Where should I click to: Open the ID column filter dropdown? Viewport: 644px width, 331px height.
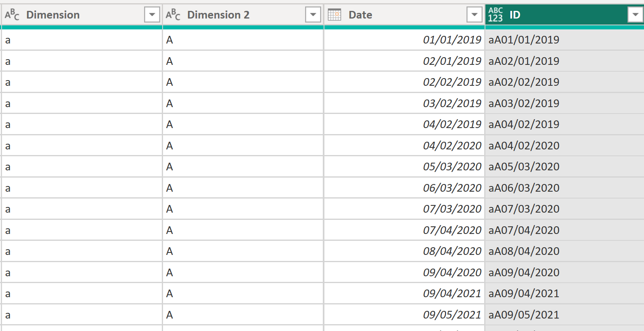[x=635, y=15]
